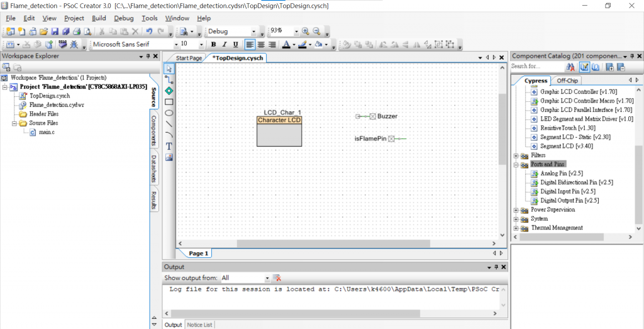Expand the Filters category in catalog

click(x=516, y=155)
